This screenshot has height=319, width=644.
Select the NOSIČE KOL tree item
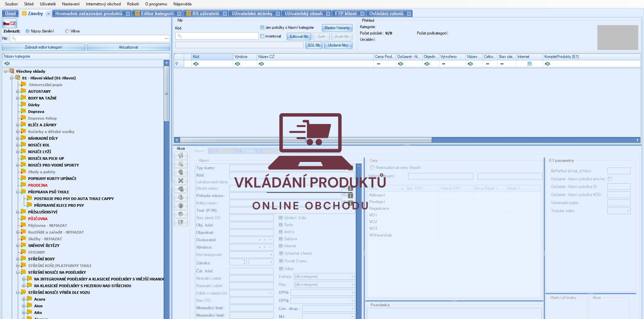pyautogui.click(x=39, y=145)
